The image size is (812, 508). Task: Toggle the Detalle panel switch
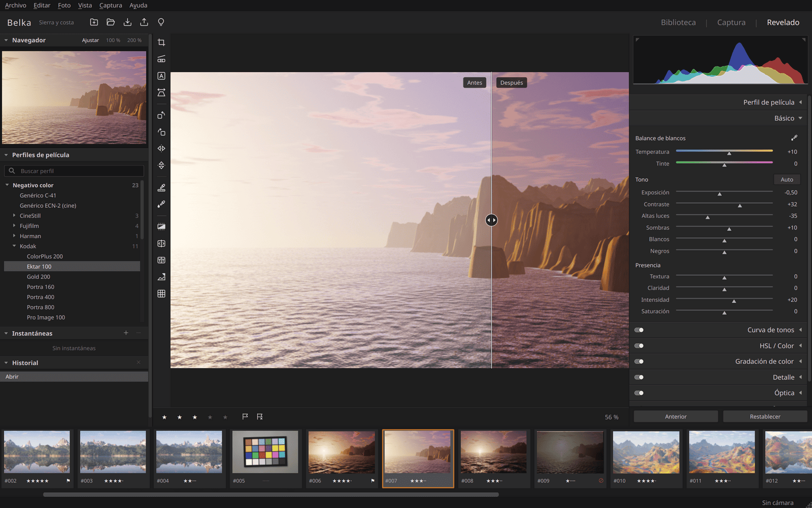pos(639,377)
